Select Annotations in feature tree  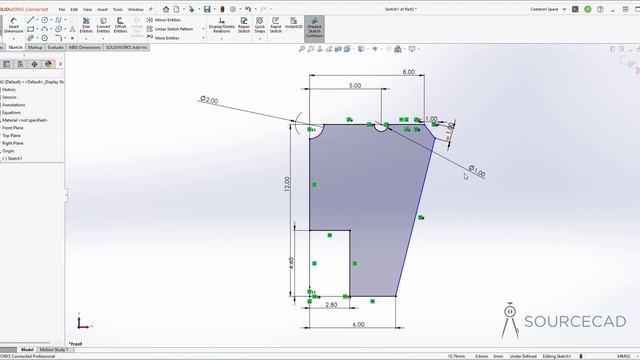tap(13, 105)
